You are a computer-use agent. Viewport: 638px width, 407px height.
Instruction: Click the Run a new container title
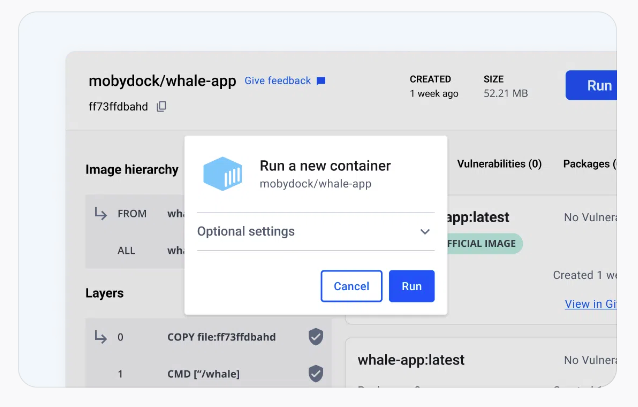point(325,166)
